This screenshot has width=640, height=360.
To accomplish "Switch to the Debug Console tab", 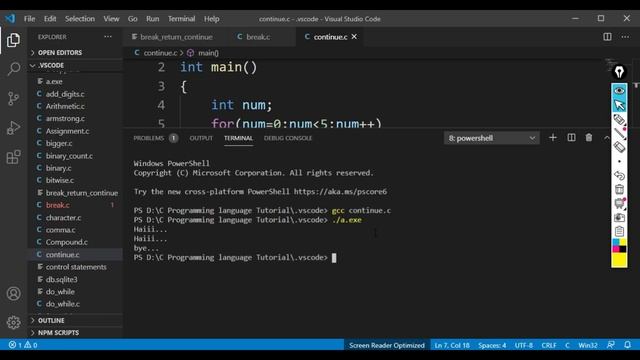I will point(288,138).
